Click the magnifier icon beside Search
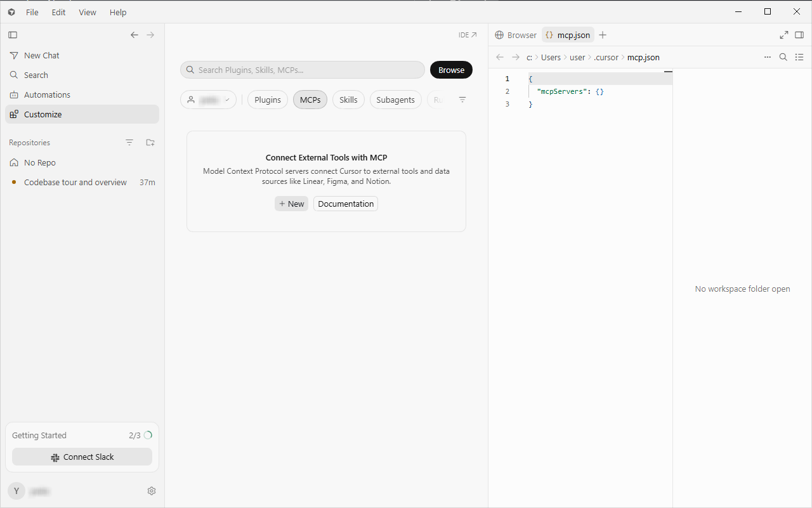 click(x=14, y=75)
